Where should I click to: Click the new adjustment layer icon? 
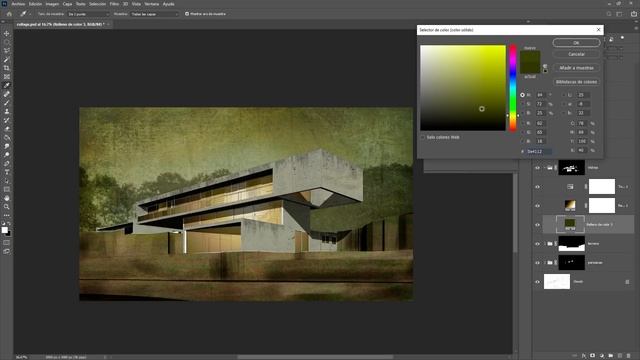point(602,356)
